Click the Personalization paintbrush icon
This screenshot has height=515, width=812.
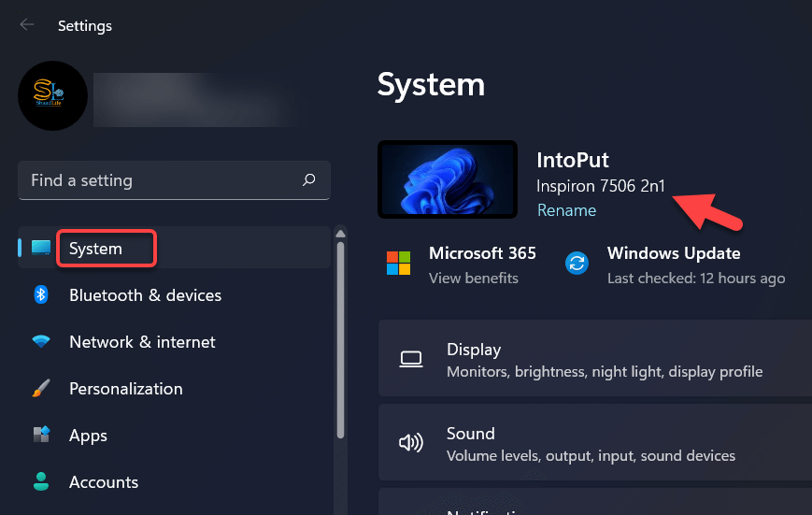point(41,388)
